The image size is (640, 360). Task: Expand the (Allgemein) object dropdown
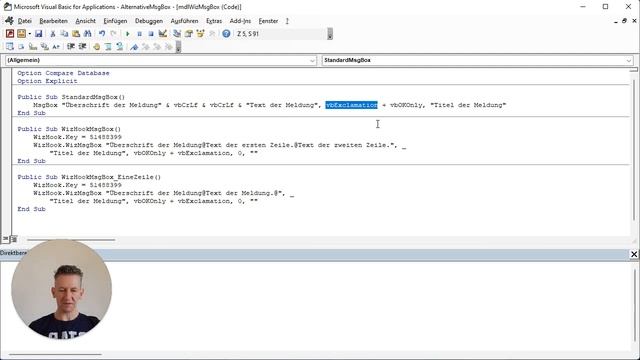[312, 60]
